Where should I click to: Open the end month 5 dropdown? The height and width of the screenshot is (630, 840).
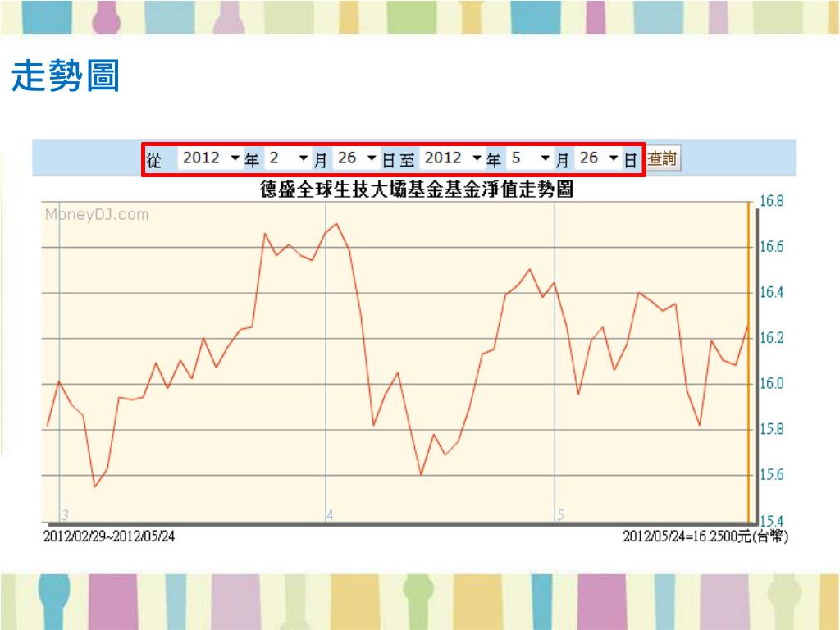coord(531,158)
